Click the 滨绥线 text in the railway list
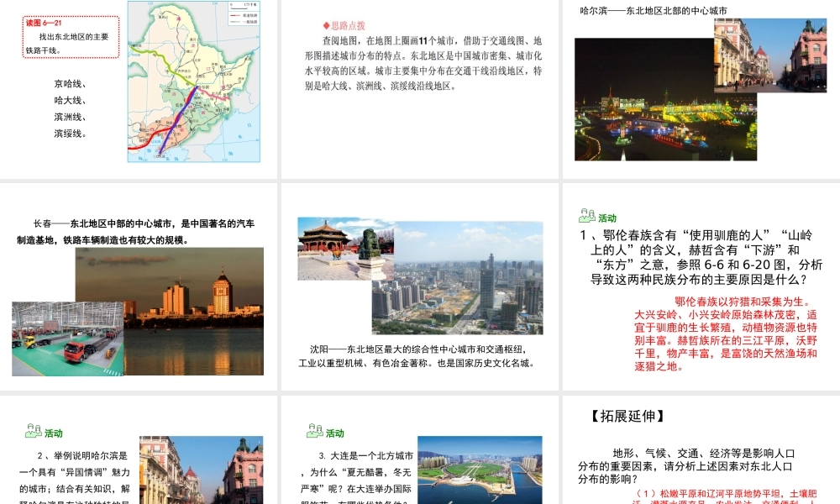 point(71,133)
